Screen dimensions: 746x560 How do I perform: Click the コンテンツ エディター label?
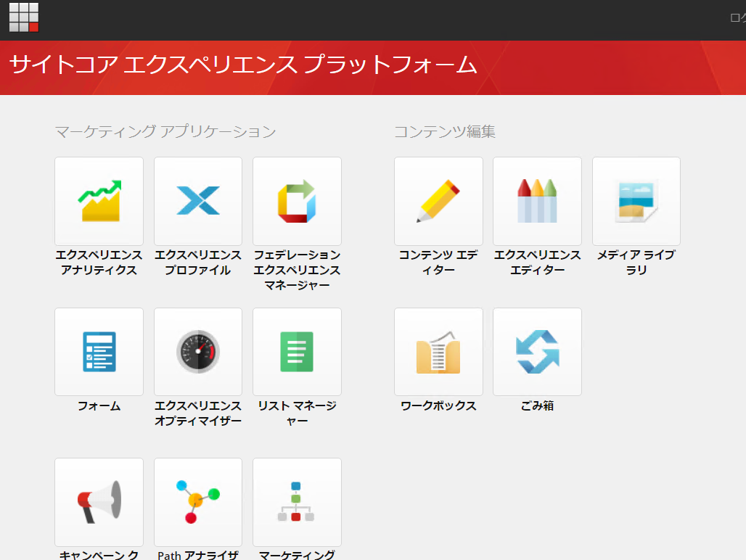pos(438,263)
